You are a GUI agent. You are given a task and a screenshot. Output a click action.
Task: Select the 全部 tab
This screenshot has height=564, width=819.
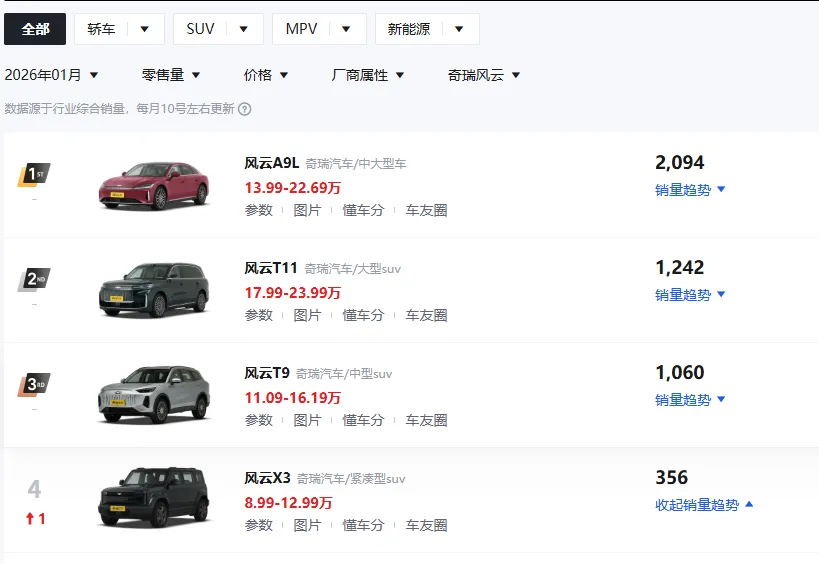pos(35,29)
